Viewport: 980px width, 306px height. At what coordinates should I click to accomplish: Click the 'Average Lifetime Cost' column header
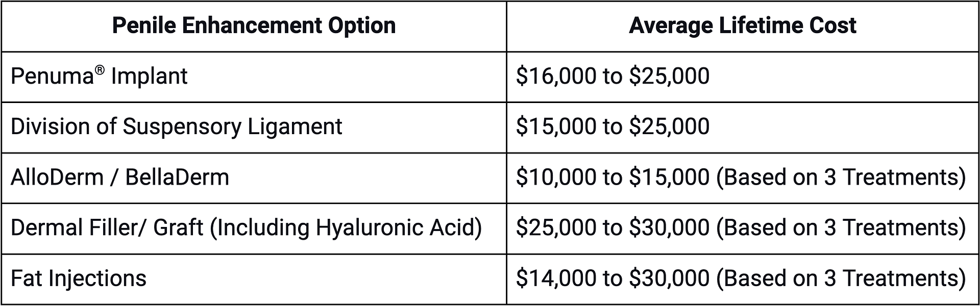pos(743,25)
